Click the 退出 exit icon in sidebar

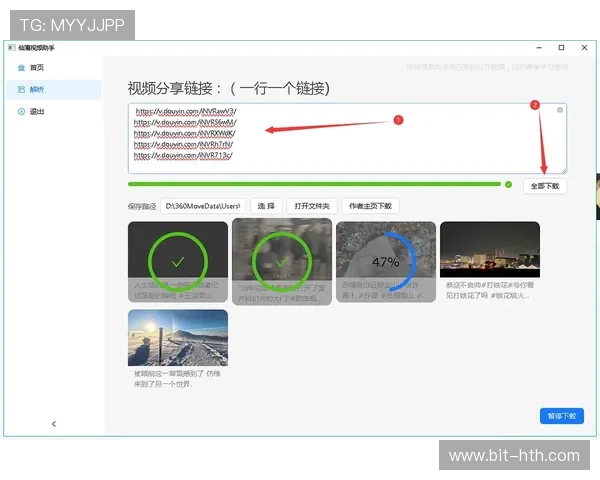[21, 111]
